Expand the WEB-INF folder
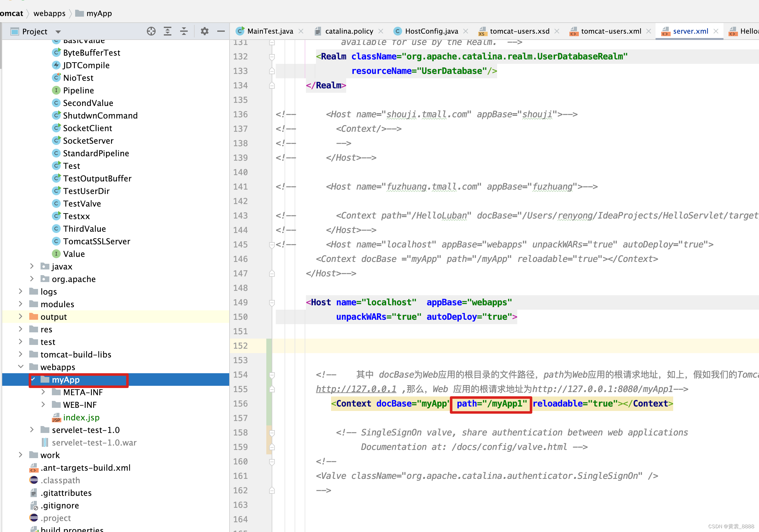The height and width of the screenshot is (532, 759). coord(44,404)
